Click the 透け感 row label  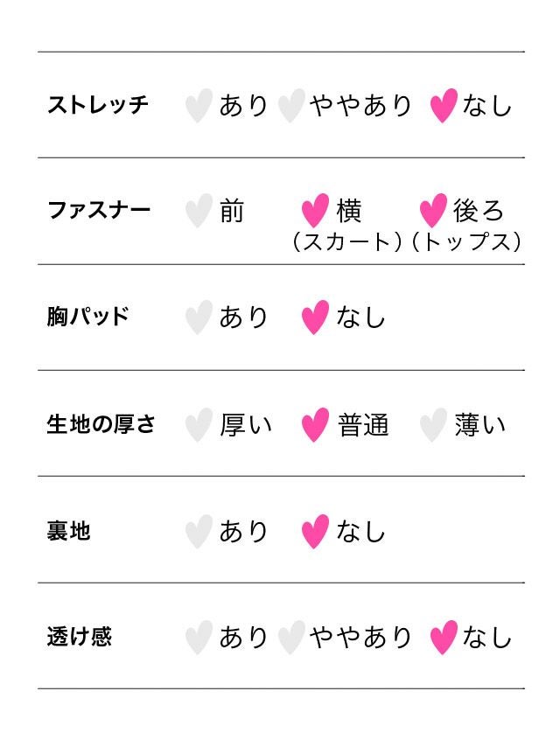coord(80,637)
